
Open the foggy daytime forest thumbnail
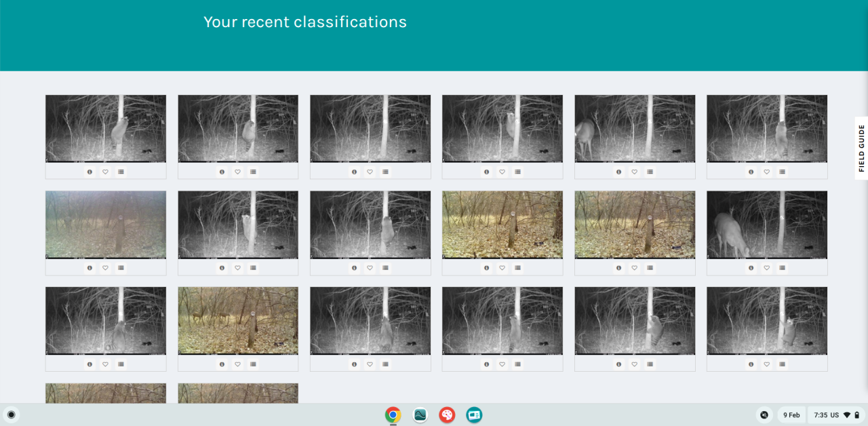pos(106,225)
